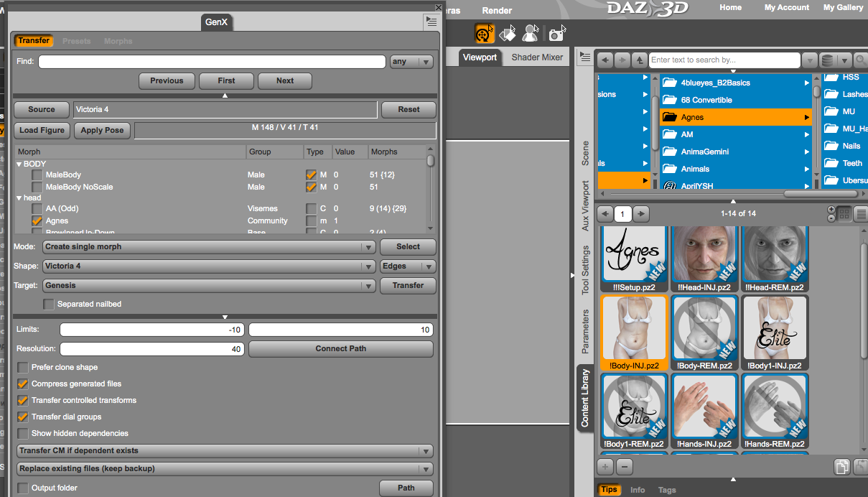Click the Apply Pose button
868x497 pixels.
tap(102, 130)
